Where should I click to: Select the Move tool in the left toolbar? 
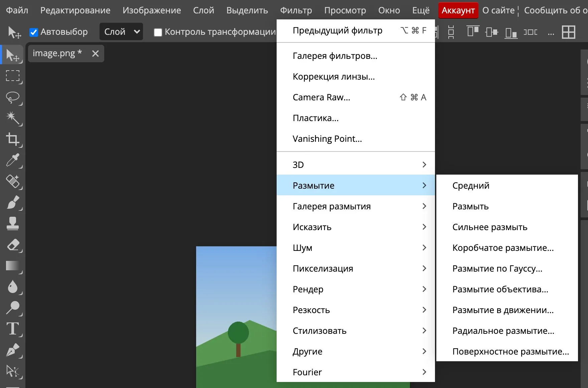click(x=13, y=55)
